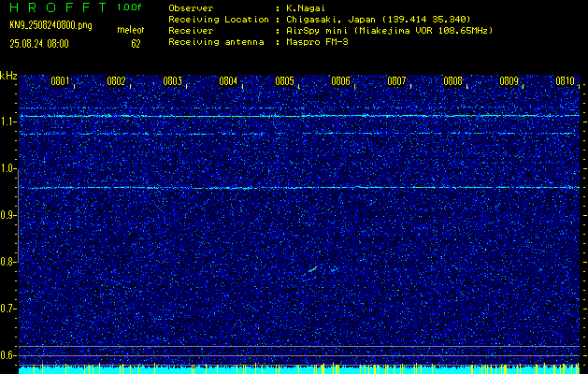Click the Observer label

point(191,8)
